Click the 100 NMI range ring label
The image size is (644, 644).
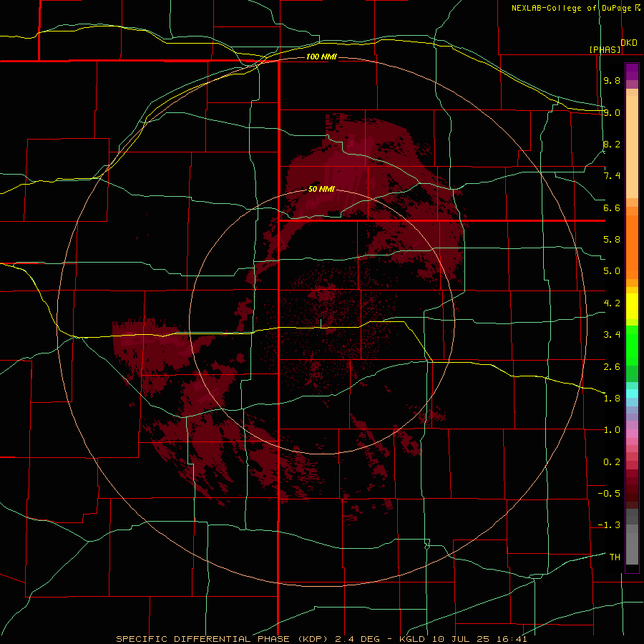[x=321, y=57]
